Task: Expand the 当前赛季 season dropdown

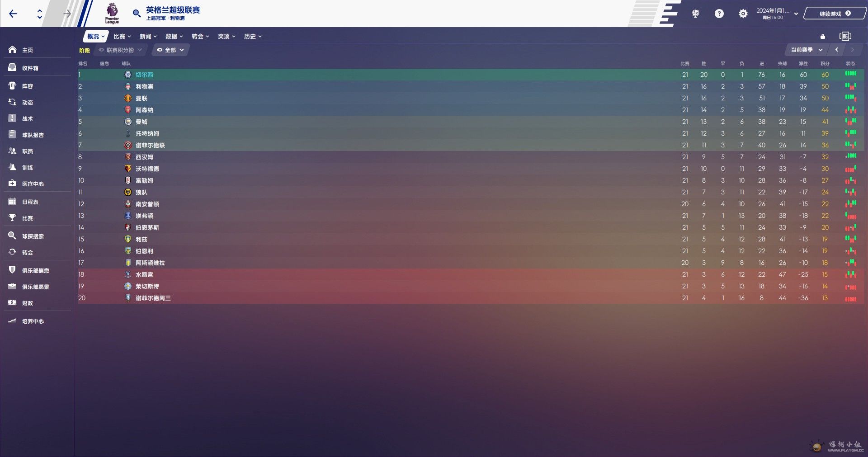Action: point(807,50)
